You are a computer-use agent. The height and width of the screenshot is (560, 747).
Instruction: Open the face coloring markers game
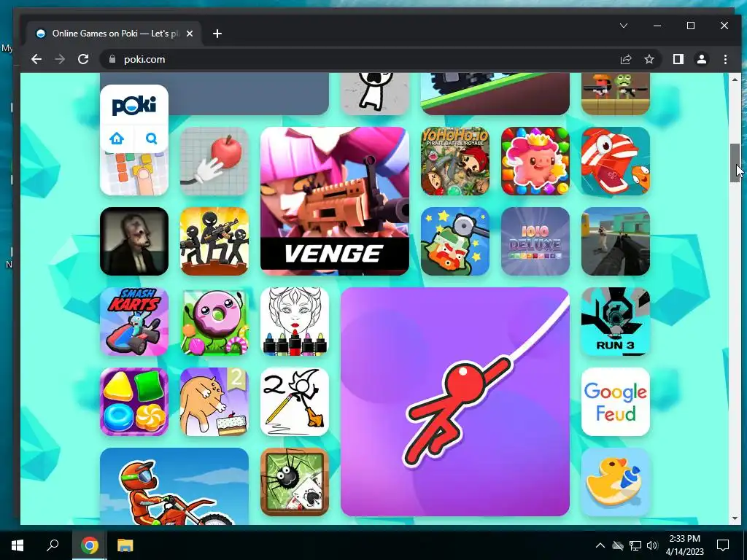(295, 322)
